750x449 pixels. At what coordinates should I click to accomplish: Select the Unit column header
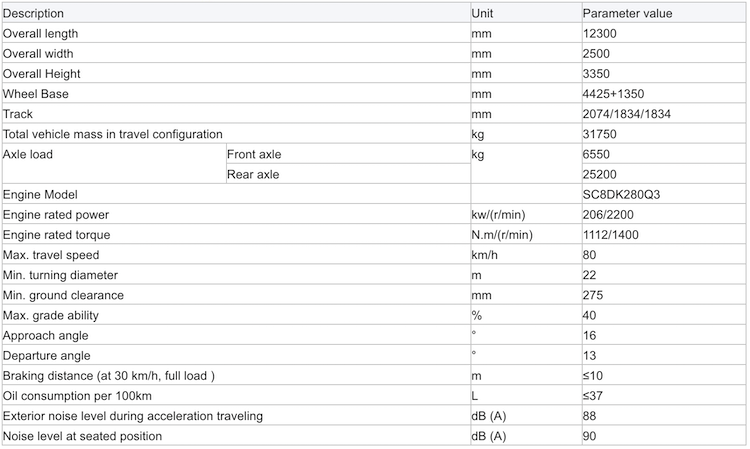pos(526,13)
